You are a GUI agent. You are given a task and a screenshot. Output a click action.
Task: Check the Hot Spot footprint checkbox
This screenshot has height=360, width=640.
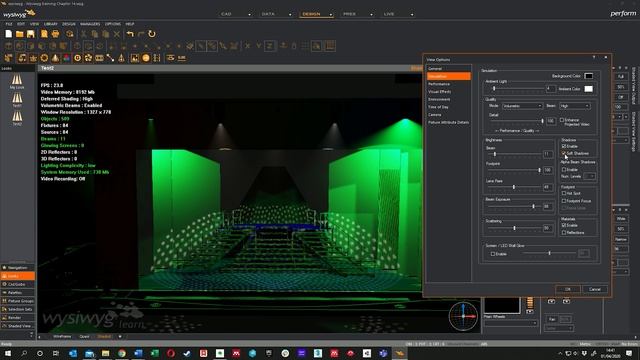pyautogui.click(x=564, y=193)
